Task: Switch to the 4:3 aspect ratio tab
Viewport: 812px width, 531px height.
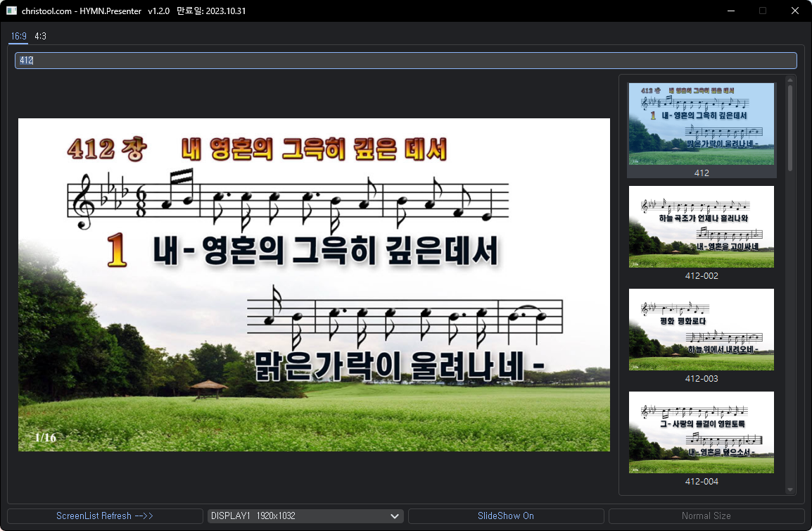Action: click(40, 35)
